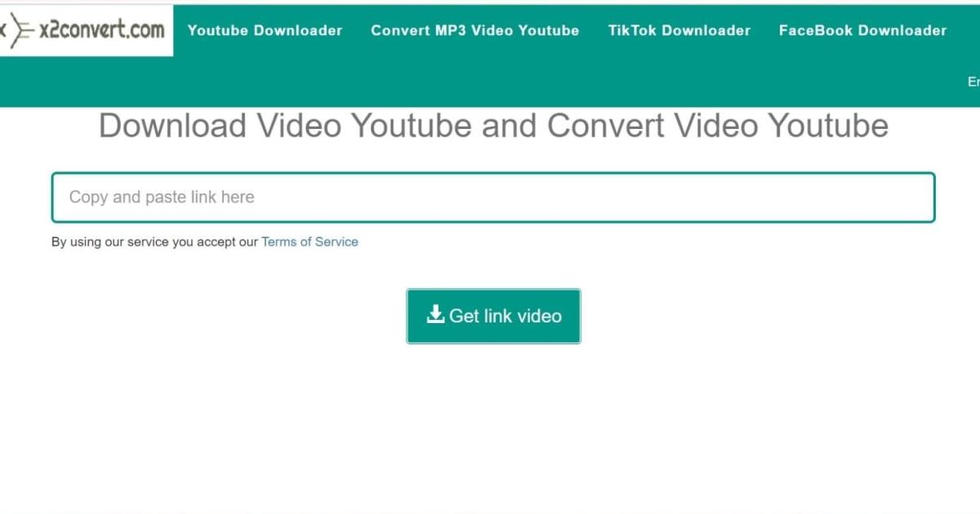This screenshot has height=514, width=980.
Task: View the Terms of Service agreement
Action: (310, 241)
